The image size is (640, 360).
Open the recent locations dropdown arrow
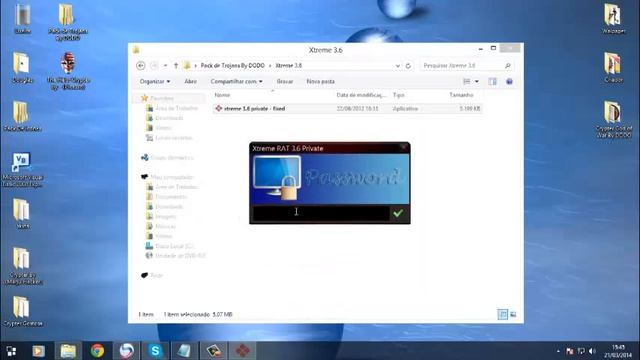click(165, 65)
